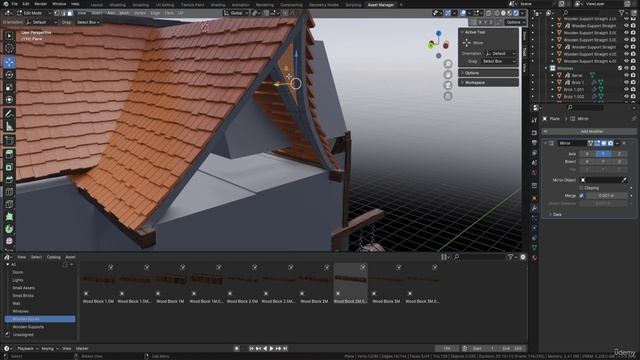Open the Catalog menu in asset browser
The width and height of the screenshot is (640, 360).
[x=53, y=257]
